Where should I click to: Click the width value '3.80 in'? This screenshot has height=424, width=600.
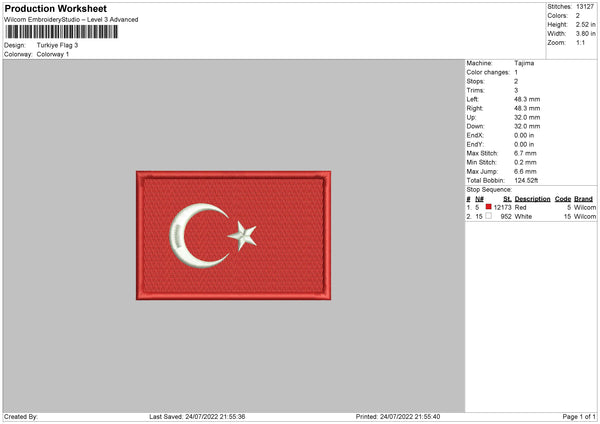click(x=585, y=34)
